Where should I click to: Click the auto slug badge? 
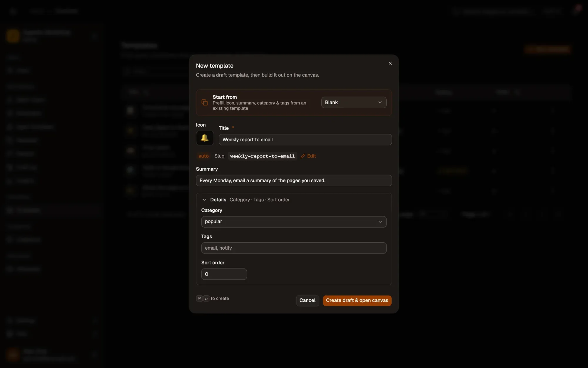click(203, 156)
